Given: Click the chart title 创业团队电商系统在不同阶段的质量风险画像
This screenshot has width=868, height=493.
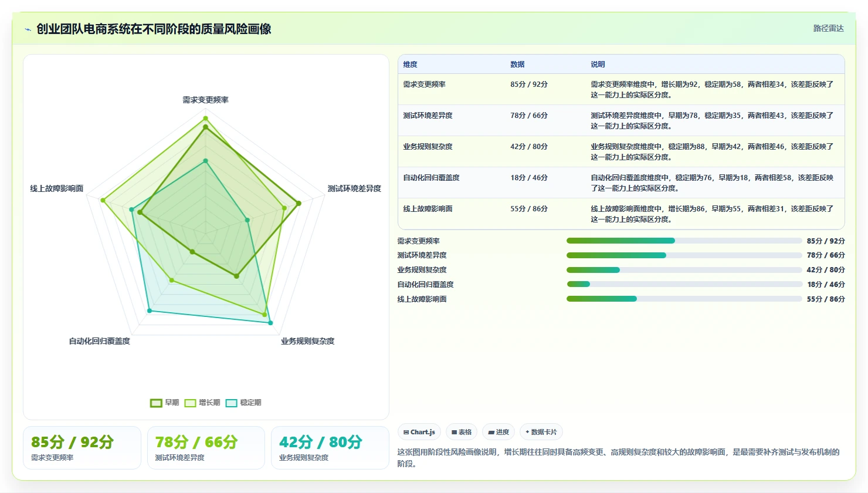Looking at the screenshot, I should [x=154, y=29].
